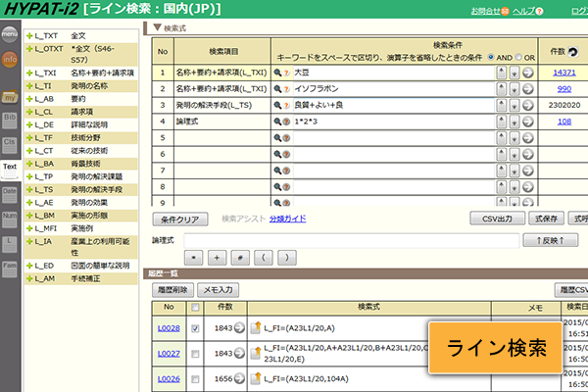This screenshot has height=392, width=588.
Task: Expand the L_TS 発明の解決手段 field item
Action: point(29,189)
